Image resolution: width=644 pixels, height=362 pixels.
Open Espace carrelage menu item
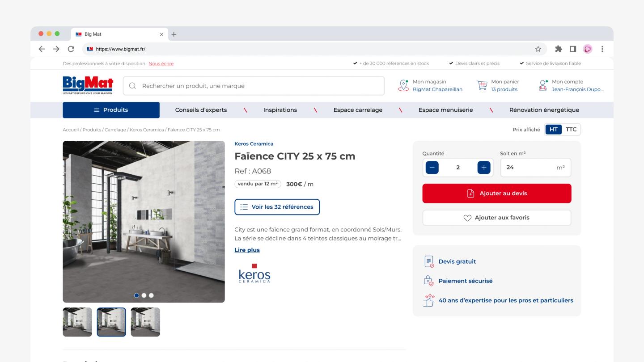coord(358,110)
